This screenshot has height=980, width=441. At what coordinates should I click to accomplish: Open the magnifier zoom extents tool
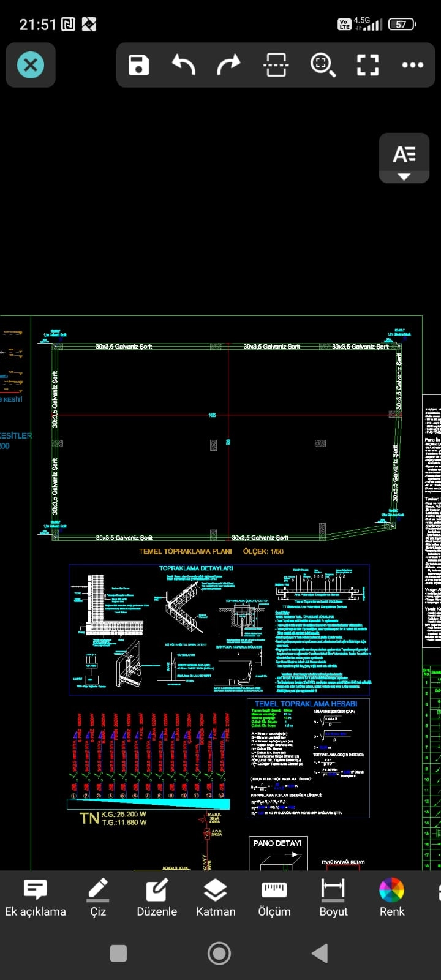[x=322, y=65]
